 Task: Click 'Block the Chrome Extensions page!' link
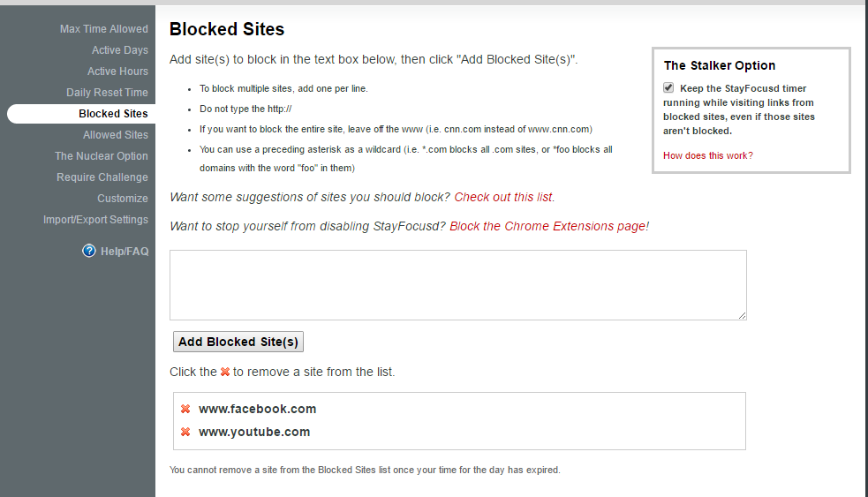[x=549, y=226]
